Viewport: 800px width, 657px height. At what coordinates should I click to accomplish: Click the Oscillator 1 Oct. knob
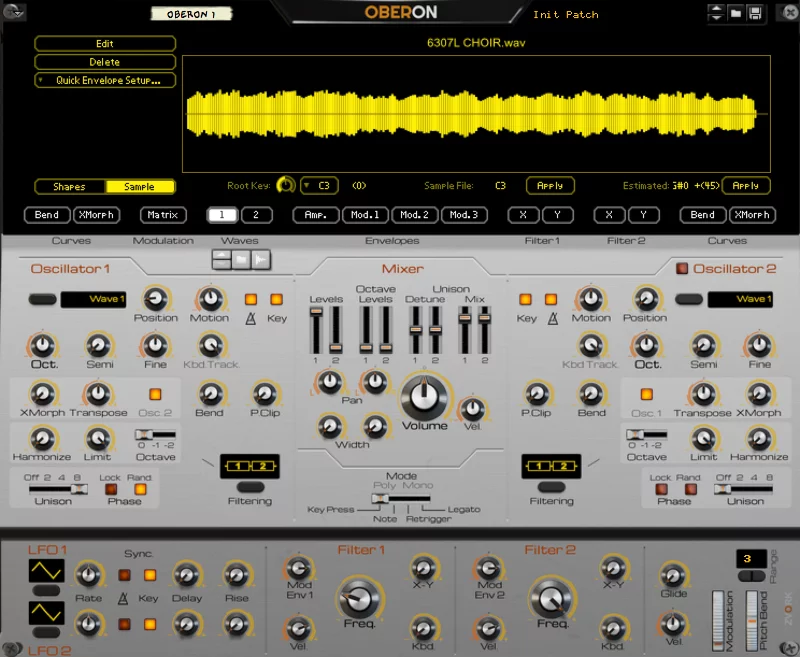pyautogui.click(x=43, y=345)
